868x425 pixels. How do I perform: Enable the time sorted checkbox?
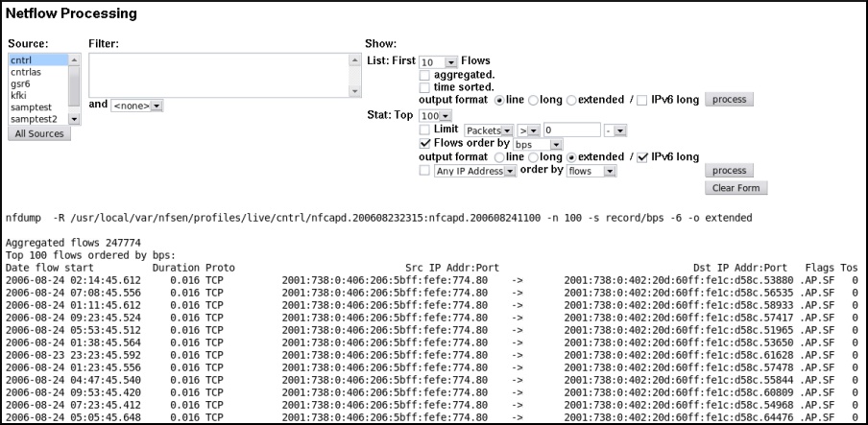pyautogui.click(x=425, y=87)
